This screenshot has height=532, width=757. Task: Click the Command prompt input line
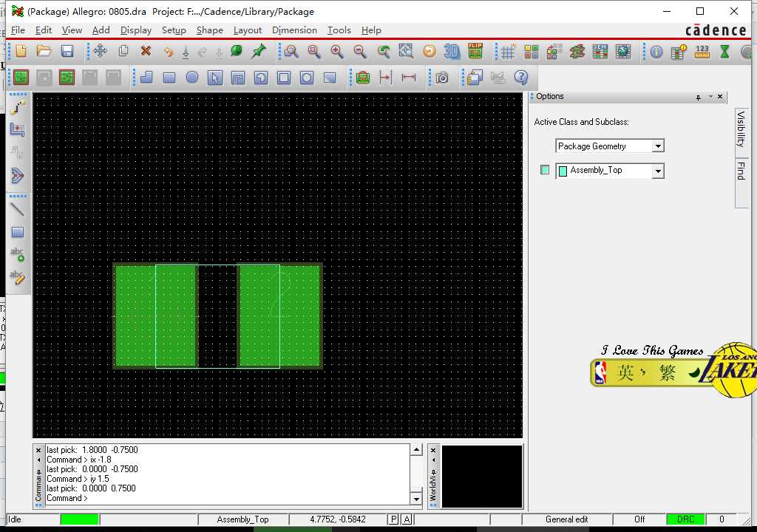click(228, 498)
